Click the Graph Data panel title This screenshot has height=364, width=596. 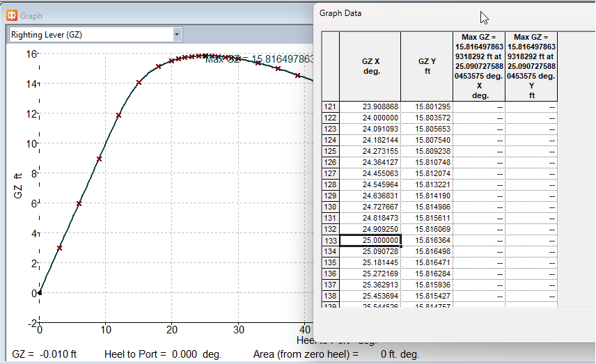(x=340, y=13)
